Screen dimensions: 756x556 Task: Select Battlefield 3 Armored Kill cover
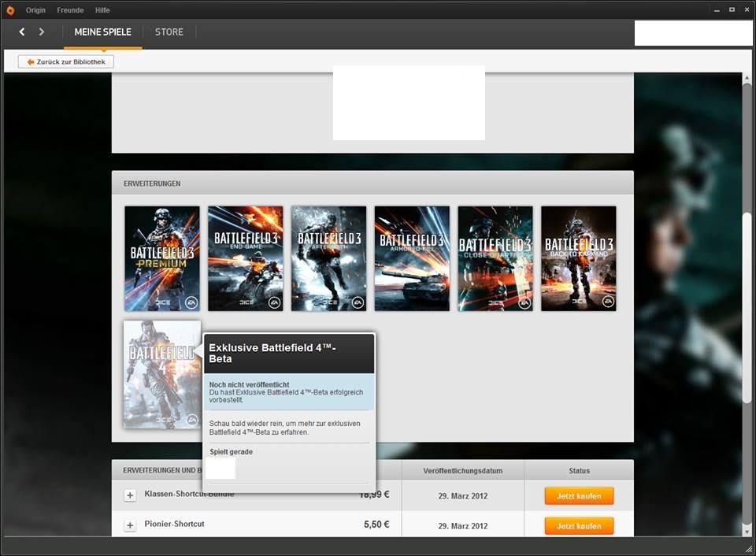(412, 258)
